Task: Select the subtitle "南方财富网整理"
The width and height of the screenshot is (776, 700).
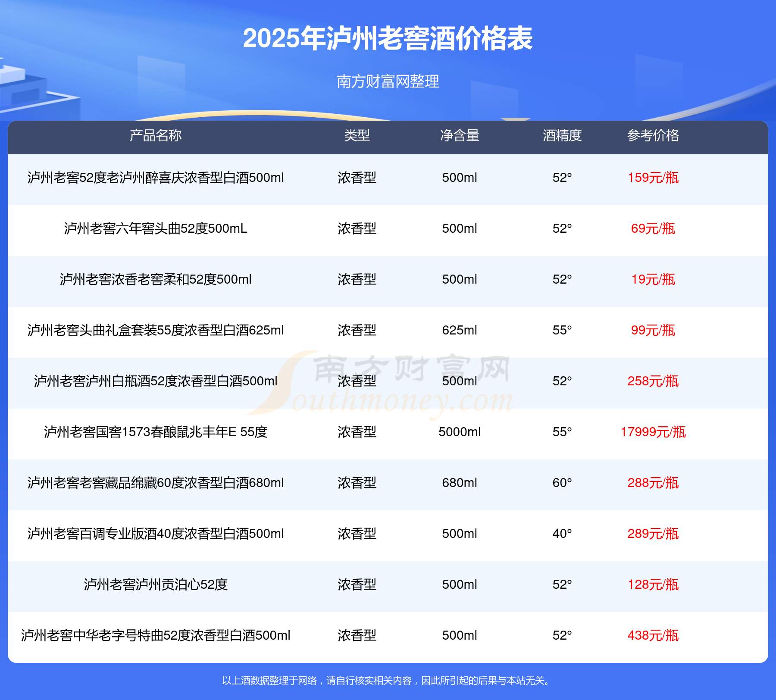Action: point(388,81)
